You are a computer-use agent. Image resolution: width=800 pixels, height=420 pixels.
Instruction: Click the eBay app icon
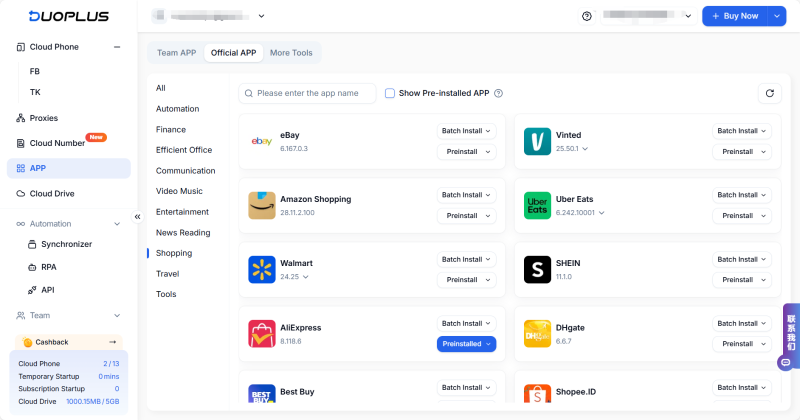[261, 142]
